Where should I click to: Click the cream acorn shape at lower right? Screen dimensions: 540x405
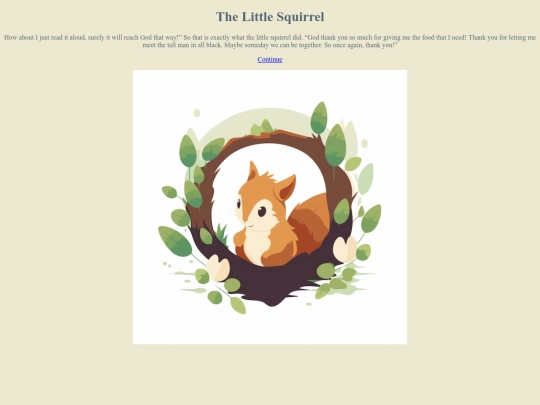coord(345,249)
